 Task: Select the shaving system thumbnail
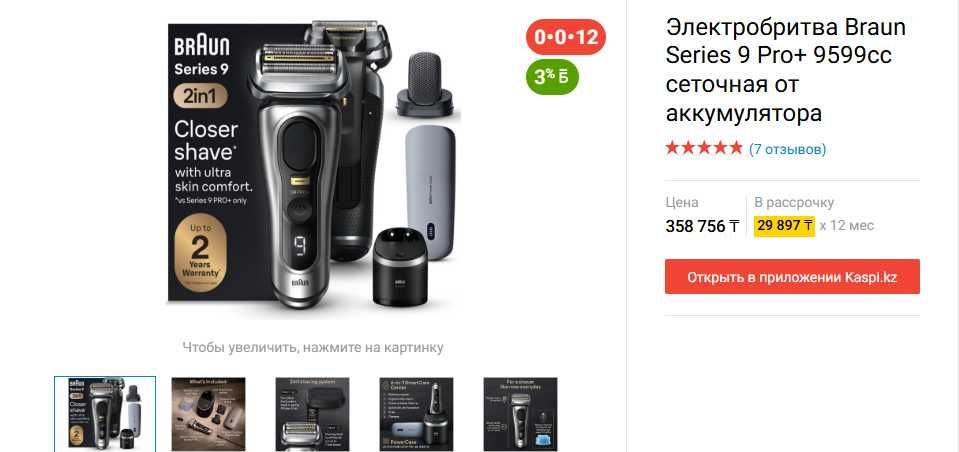coord(313,414)
